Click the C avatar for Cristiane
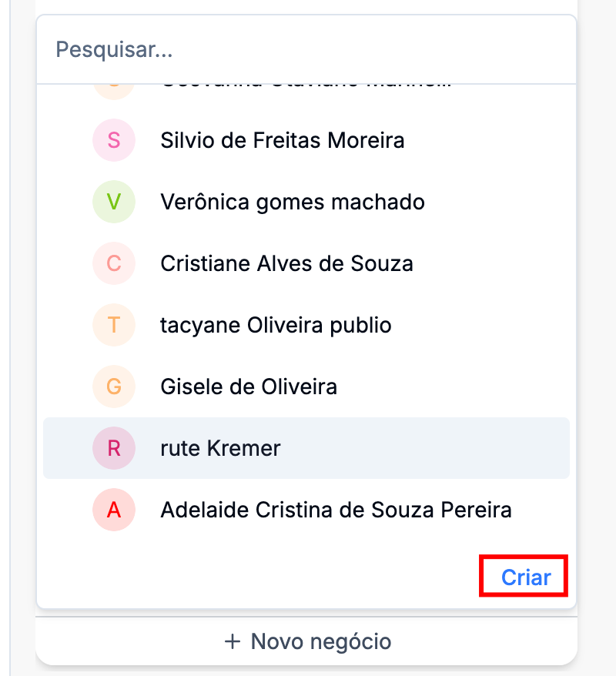 coord(114,263)
